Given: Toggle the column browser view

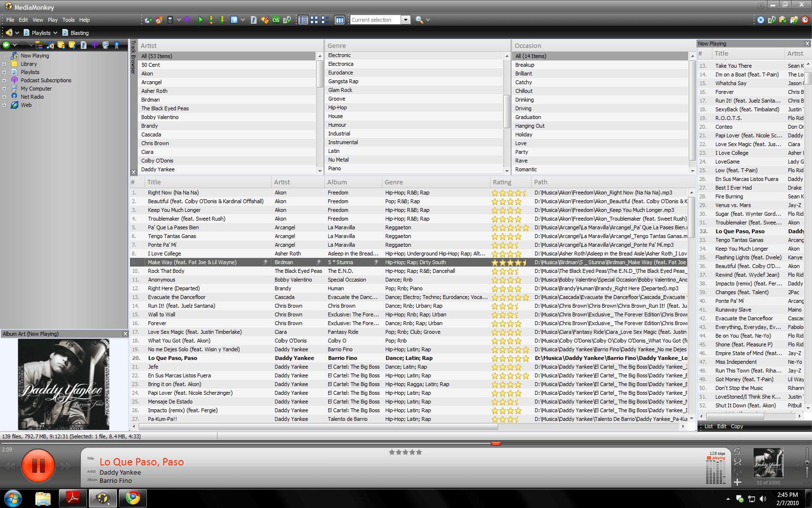Looking at the screenshot, I should click(340, 20).
